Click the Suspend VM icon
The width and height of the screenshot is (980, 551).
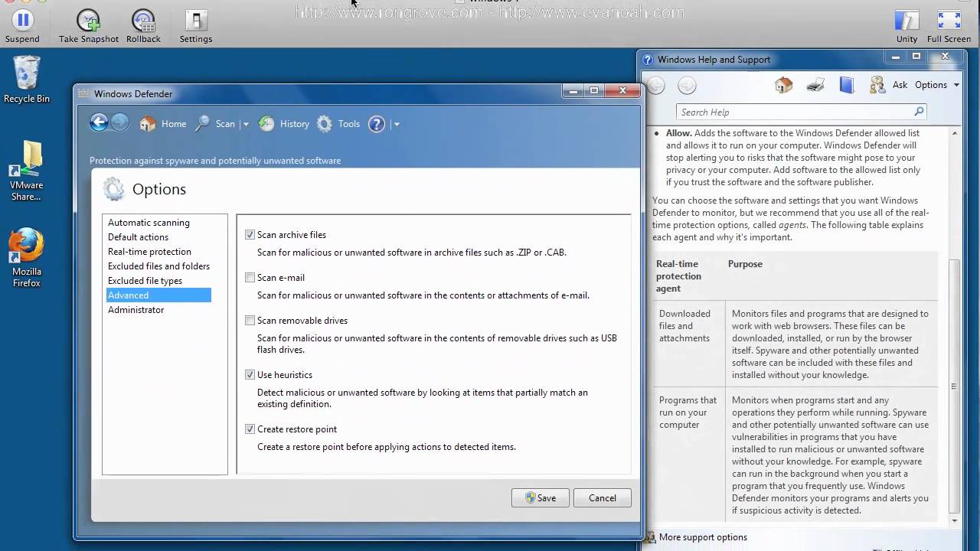(23, 21)
